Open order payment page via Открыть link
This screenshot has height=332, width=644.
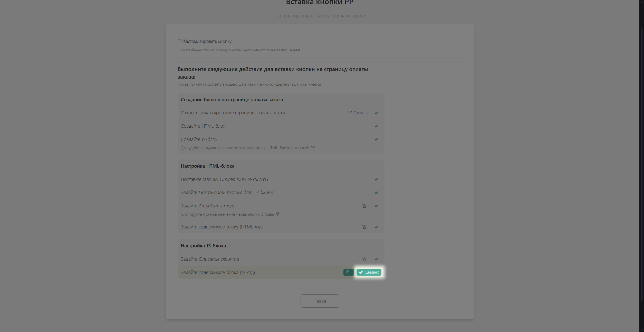[x=358, y=113]
